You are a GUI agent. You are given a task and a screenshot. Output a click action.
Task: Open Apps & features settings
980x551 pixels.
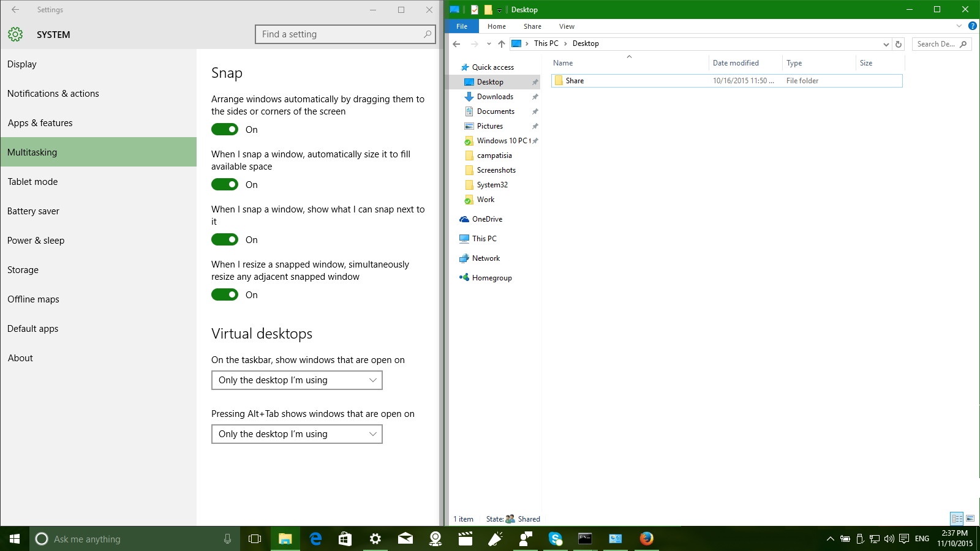98,122
